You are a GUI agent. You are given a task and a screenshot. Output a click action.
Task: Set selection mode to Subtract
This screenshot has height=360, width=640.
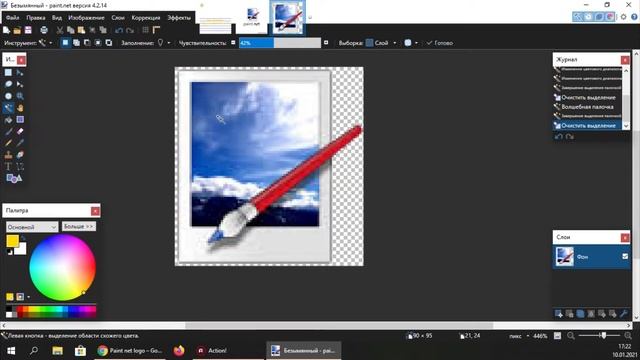coord(87,43)
